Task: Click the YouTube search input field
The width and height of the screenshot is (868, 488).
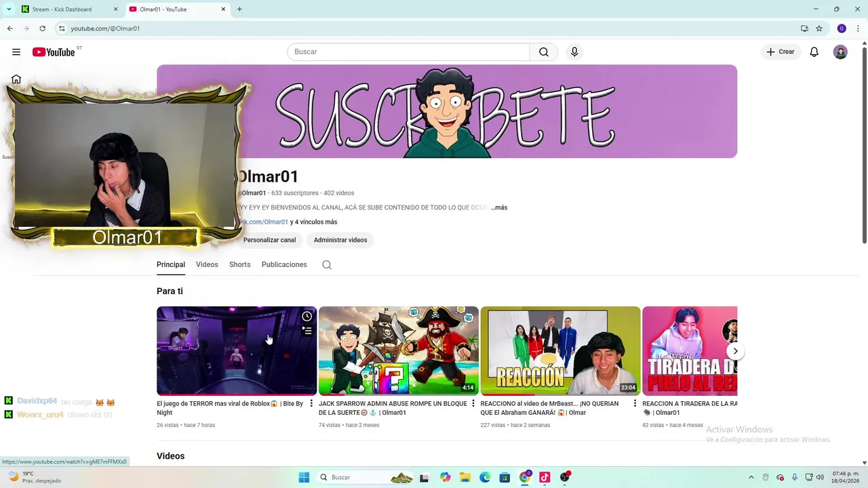Action: point(408,52)
